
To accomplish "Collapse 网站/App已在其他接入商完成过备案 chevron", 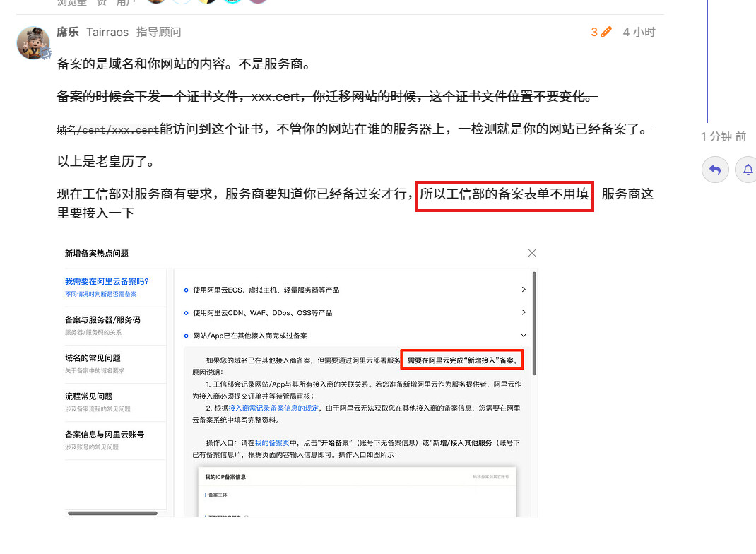I will [524, 335].
